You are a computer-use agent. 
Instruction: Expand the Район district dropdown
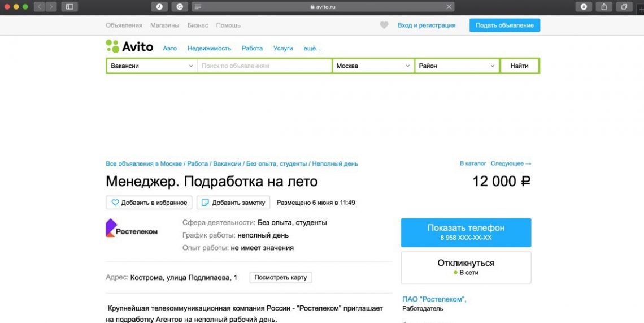(x=456, y=66)
